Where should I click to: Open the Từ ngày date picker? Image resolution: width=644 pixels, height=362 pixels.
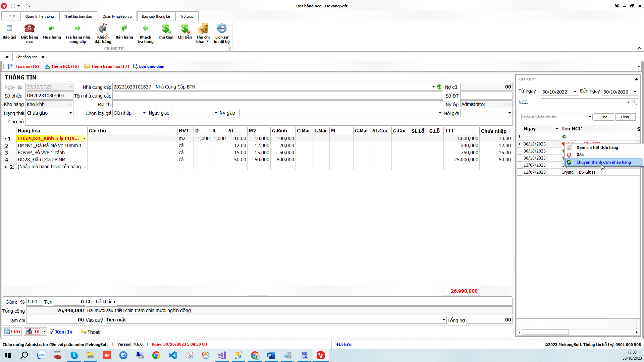[x=575, y=92]
